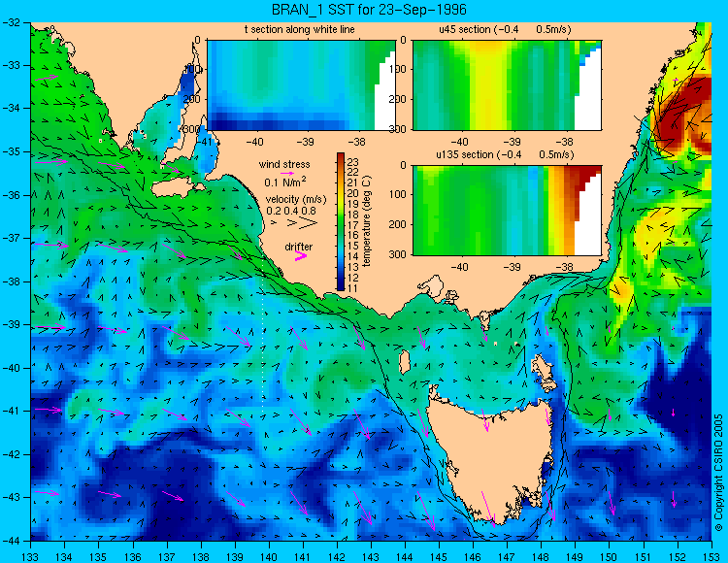Click the magenta wind stress legend arrow
This screenshot has width=728, height=563.
pyautogui.click(x=287, y=173)
